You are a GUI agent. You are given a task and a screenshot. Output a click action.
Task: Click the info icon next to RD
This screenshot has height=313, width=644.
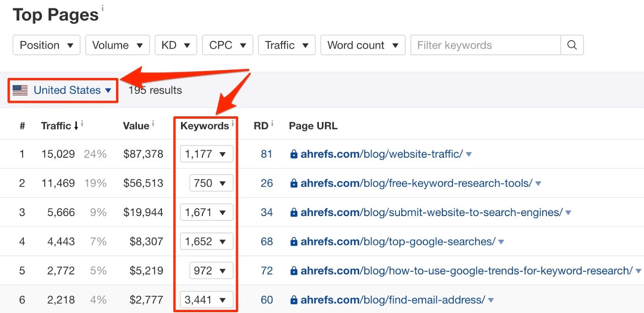coord(272,124)
